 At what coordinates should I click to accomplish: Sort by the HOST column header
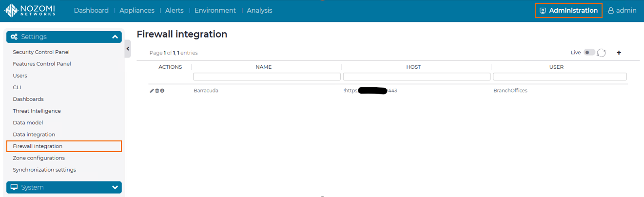[x=413, y=67]
